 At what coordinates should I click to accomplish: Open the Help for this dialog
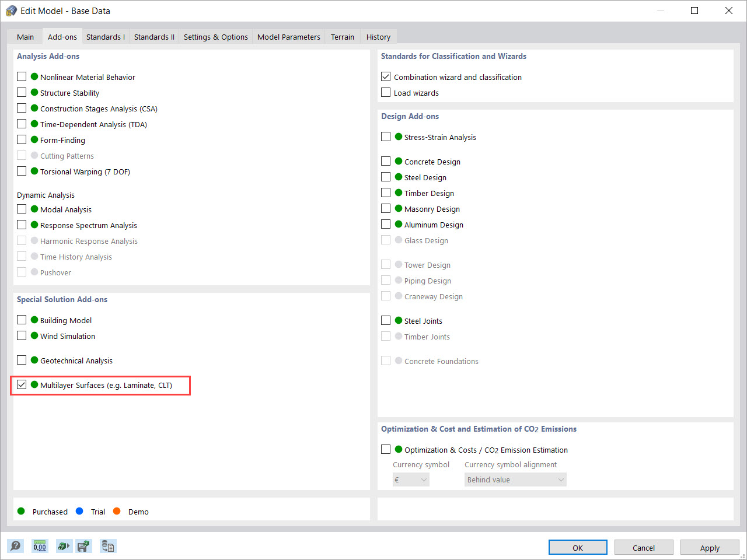point(16,546)
